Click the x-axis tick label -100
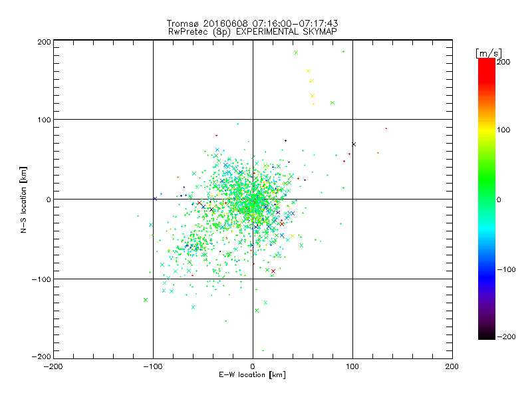The width and height of the screenshot is (532, 399). click(x=153, y=366)
